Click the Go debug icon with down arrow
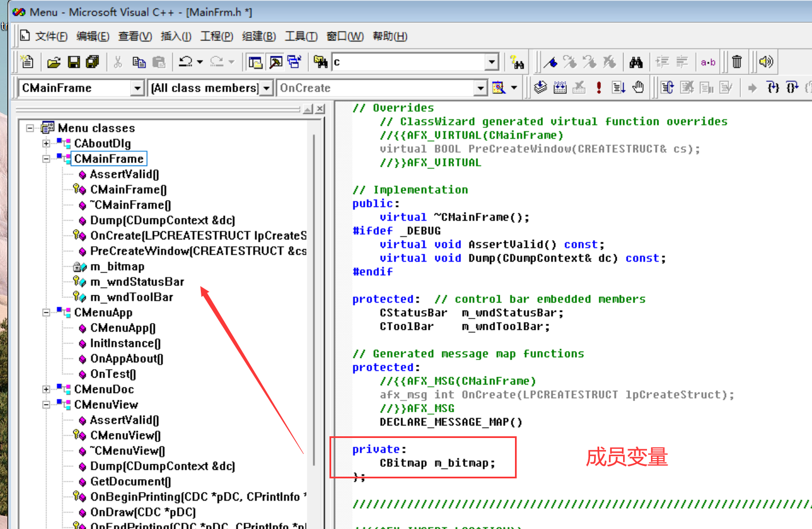The width and height of the screenshot is (812, 529). [619, 87]
